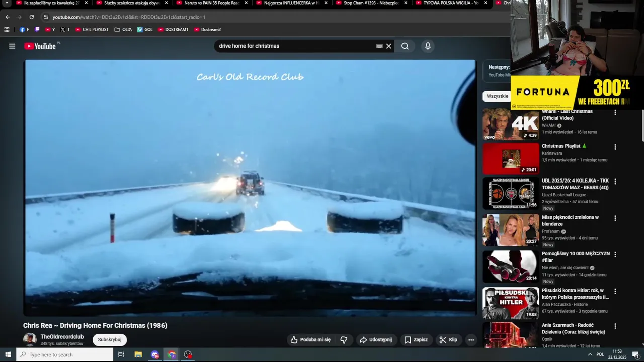Open the Twitch bookmark icon
644x362 pixels.
click(37, 30)
